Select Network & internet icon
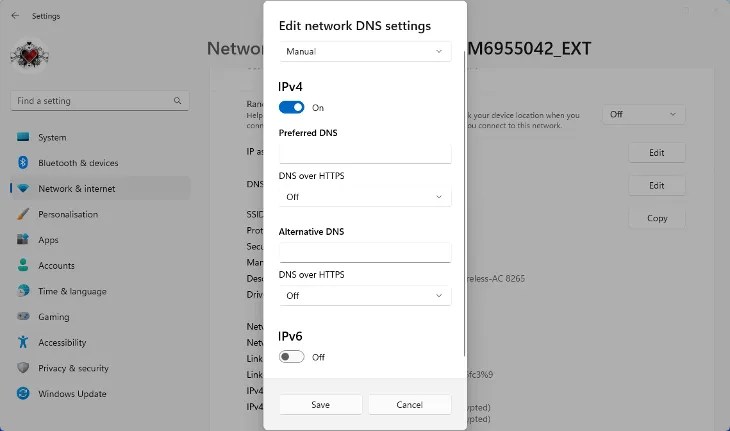The image size is (730, 431). pyautogui.click(x=23, y=188)
